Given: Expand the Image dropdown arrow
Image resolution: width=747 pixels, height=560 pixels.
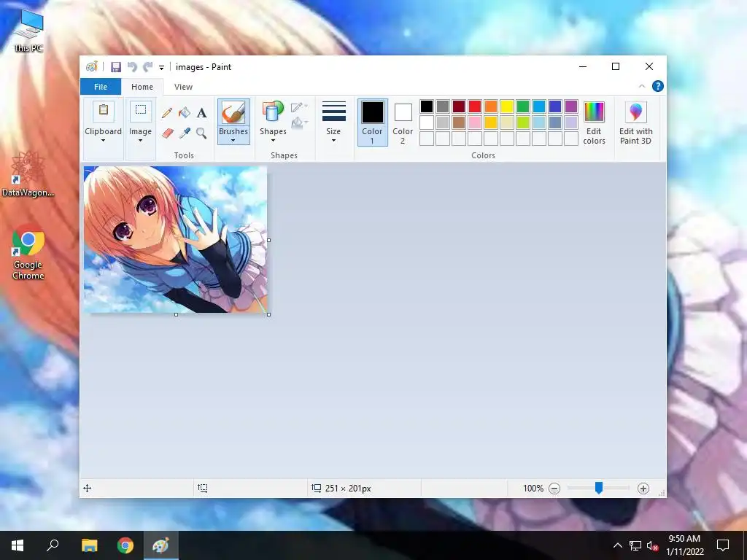Looking at the screenshot, I should click(140, 141).
